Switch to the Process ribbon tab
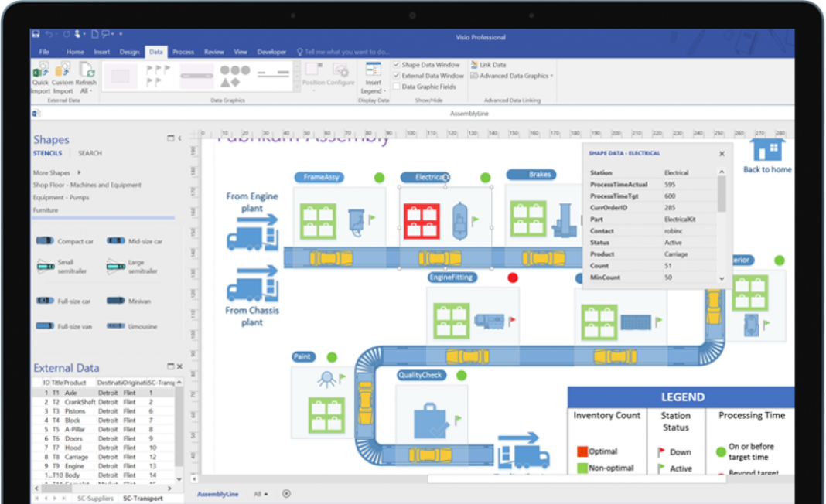826x504 pixels. (x=183, y=51)
